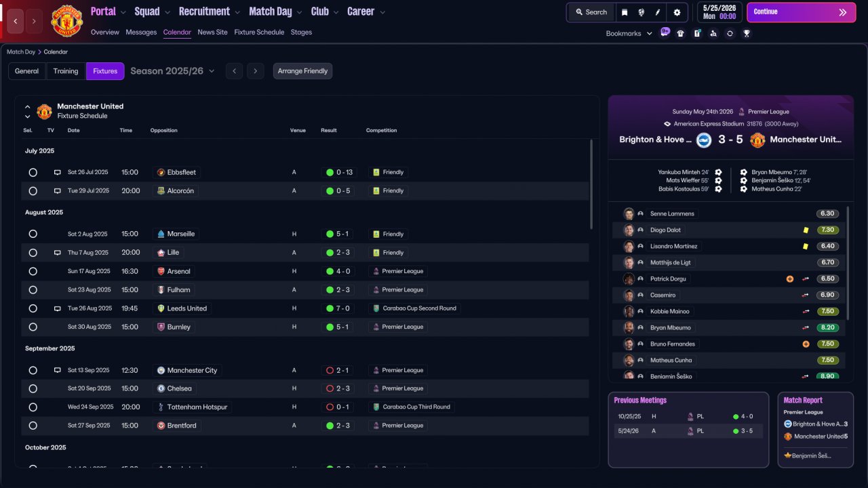
Task: Select the Burnley fixture radio button
Action: (x=33, y=327)
